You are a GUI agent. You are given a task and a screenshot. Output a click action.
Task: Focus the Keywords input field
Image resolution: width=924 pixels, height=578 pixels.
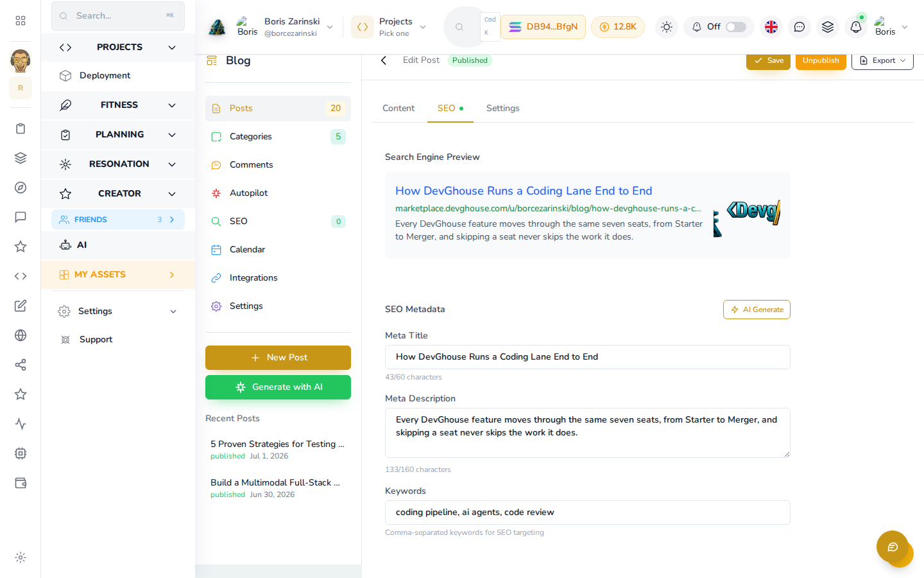[x=587, y=512]
